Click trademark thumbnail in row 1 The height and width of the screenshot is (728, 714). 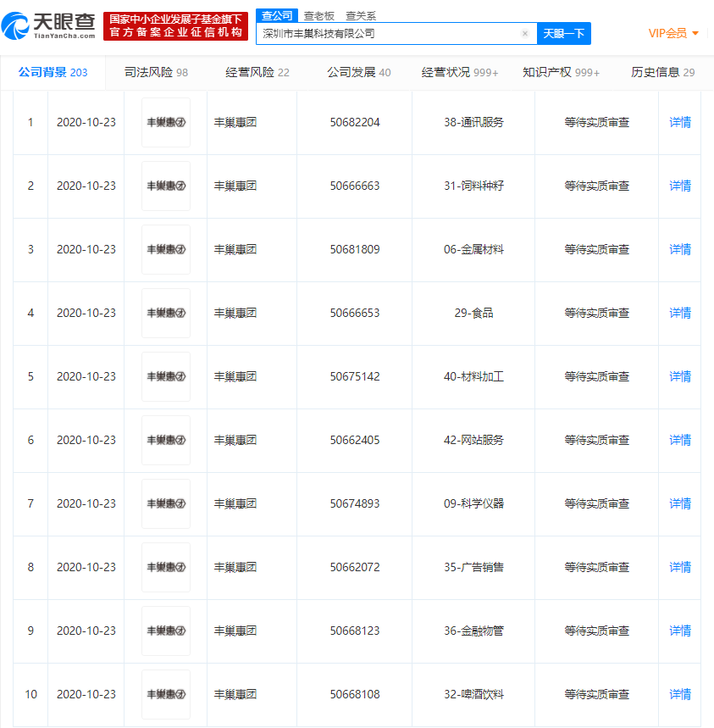pyautogui.click(x=166, y=122)
